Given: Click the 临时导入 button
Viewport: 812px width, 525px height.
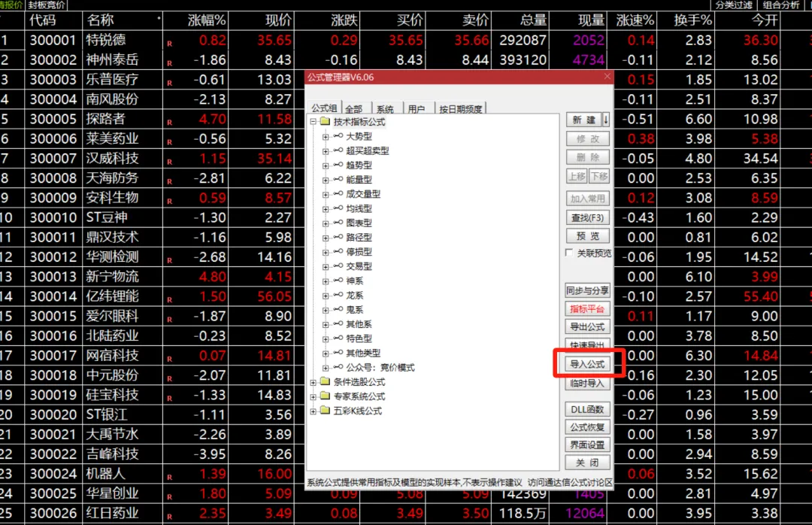Looking at the screenshot, I should (x=587, y=383).
